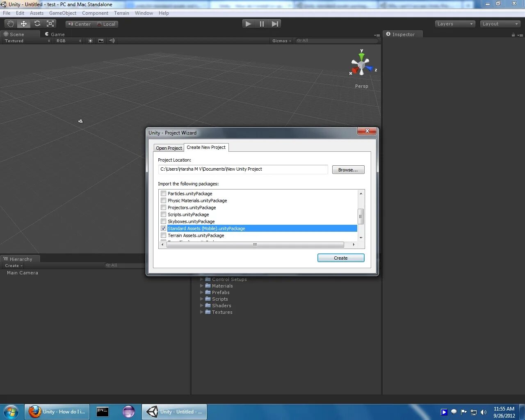This screenshot has width=525, height=420.
Task: Toggle the Inspector lock icon
Action: click(x=513, y=35)
